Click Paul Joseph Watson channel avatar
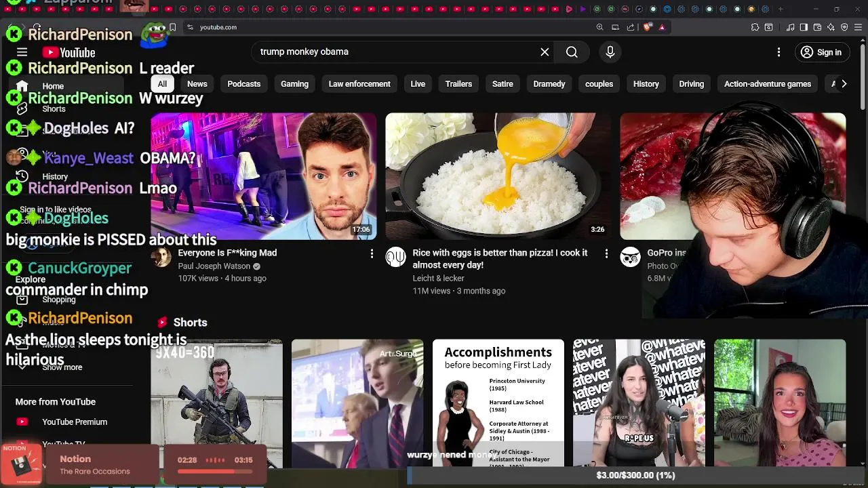868x488 pixels. 161,258
